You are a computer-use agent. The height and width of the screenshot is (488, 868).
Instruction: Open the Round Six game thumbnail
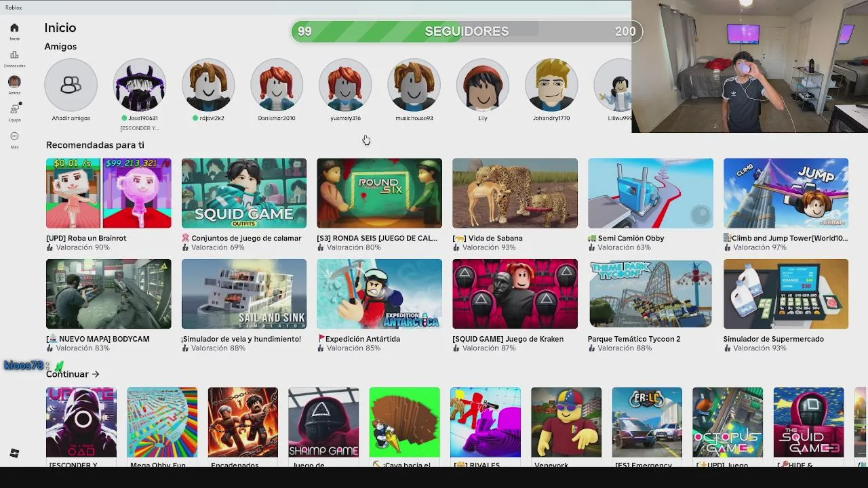379,193
